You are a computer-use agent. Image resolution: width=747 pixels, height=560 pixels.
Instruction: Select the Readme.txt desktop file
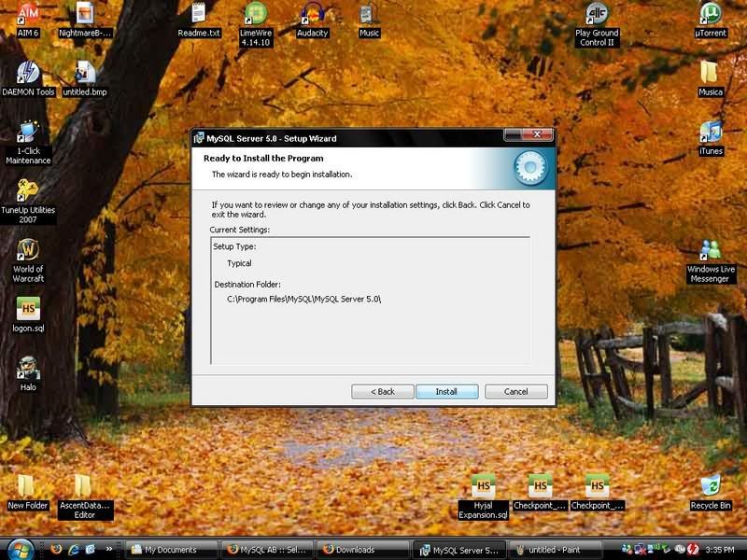(199, 20)
